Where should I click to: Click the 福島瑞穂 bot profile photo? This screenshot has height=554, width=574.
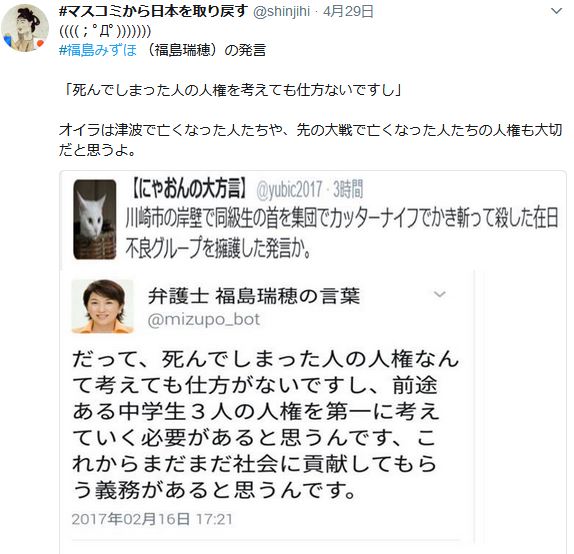(x=102, y=306)
